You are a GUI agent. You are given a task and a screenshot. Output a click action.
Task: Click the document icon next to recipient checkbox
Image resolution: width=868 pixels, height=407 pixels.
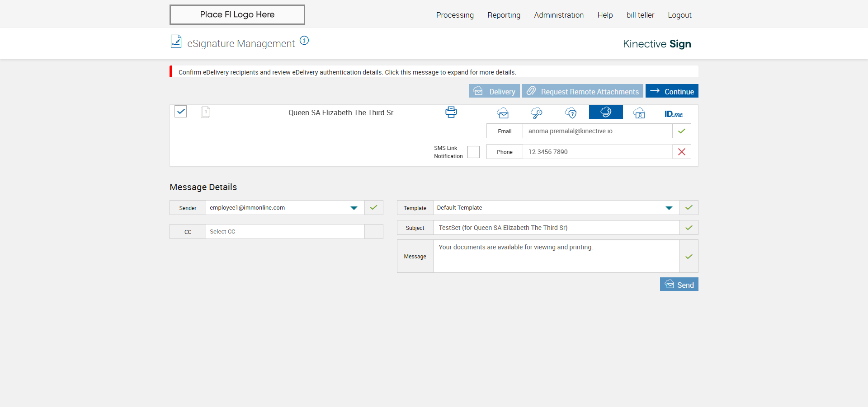point(205,112)
